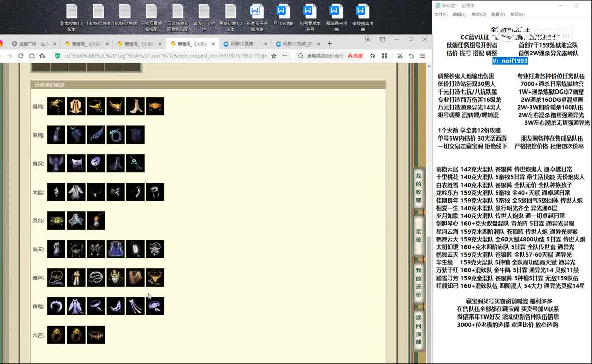Select the ring item in the 霄汉 row

tap(96, 163)
